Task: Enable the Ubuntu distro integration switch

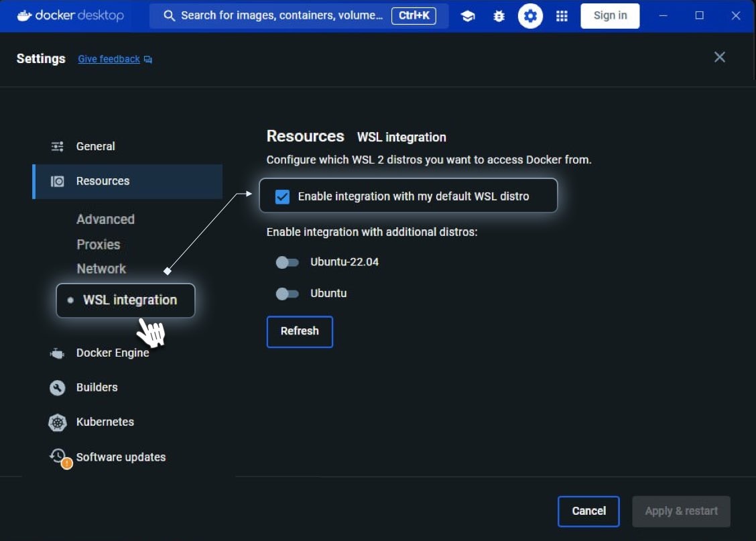Action: pos(287,294)
